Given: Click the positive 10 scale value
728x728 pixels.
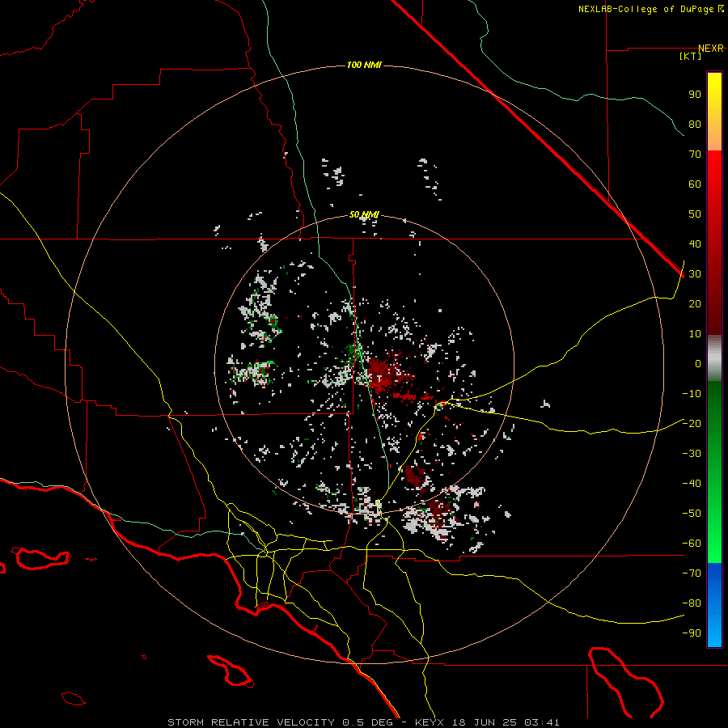Looking at the screenshot, I should click(x=695, y=334).
